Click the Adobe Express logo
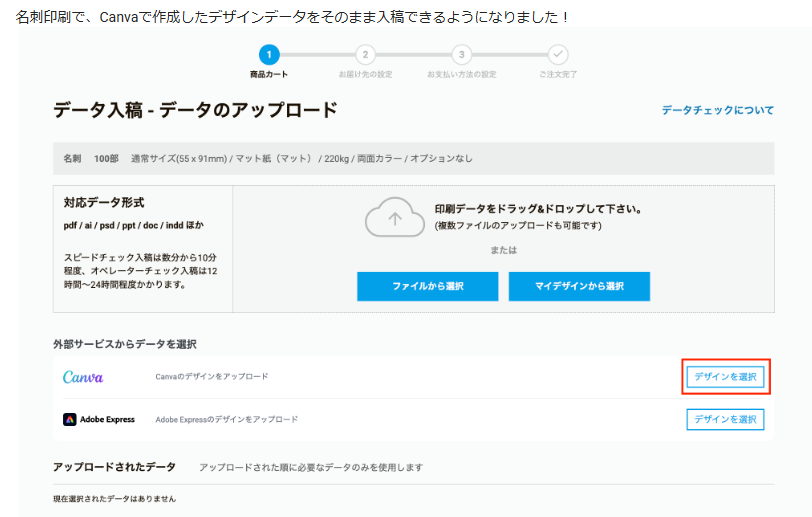 coord(99,419)
